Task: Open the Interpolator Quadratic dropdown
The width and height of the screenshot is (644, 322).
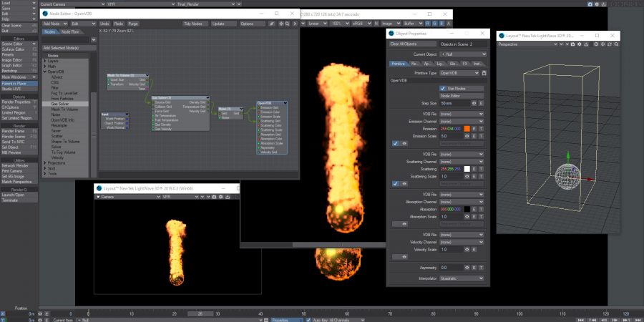Action: tap(462, 278)
